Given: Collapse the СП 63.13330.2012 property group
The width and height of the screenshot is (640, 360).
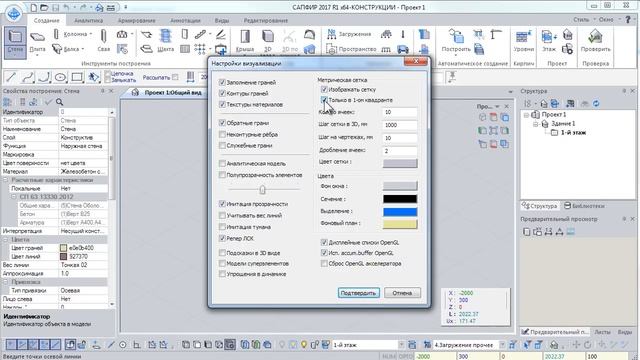Looking at the screenshot, I should pyautogui.click(x=14, y=197).
